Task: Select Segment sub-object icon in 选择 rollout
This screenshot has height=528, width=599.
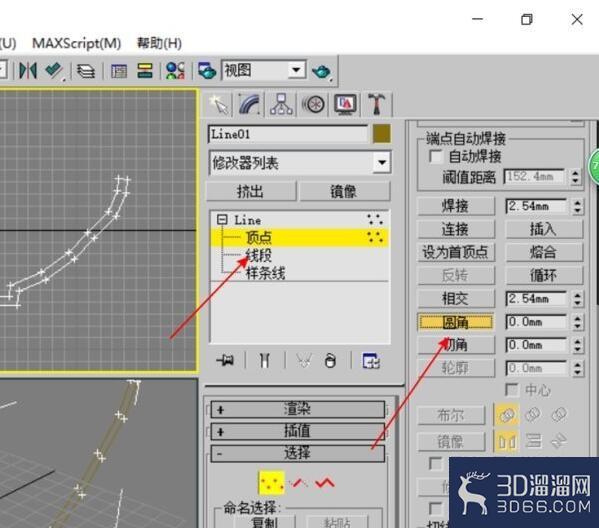Action: [x=298, y=483]
